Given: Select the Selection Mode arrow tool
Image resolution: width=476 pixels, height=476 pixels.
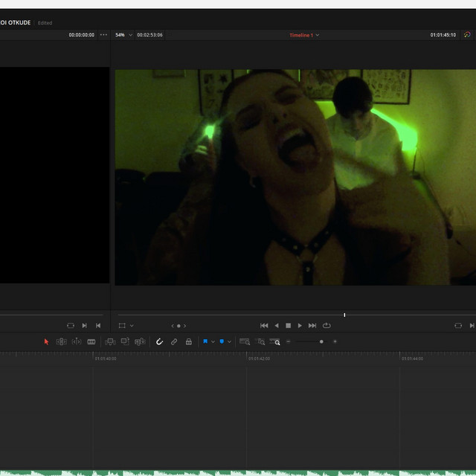Looking at the screenshot, I should tap(46, 342).
